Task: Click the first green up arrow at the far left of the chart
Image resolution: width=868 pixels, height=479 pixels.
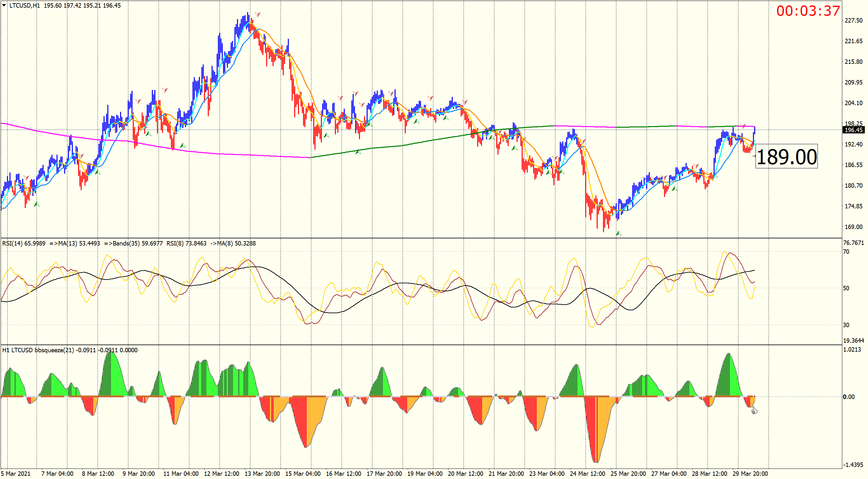Action: click(37, 204)
